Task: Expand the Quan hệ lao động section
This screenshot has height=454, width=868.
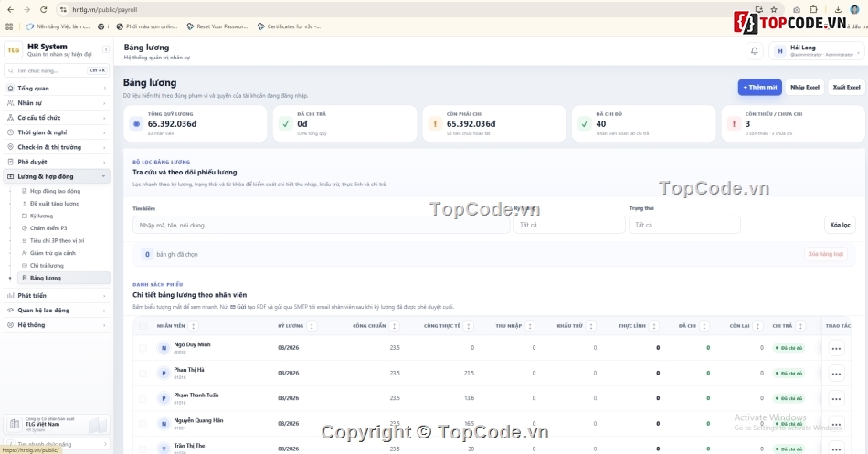Action: pyautogui.click(x=57, y=310)
